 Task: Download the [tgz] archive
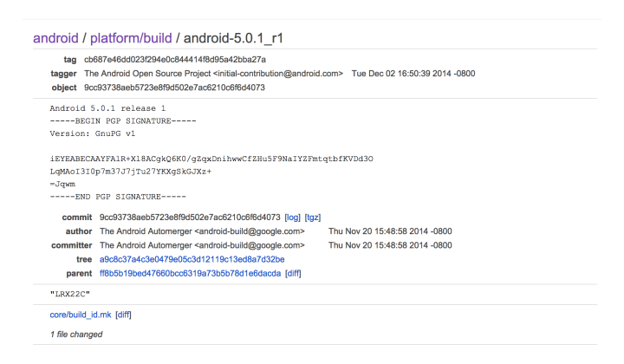pos(314,217)
